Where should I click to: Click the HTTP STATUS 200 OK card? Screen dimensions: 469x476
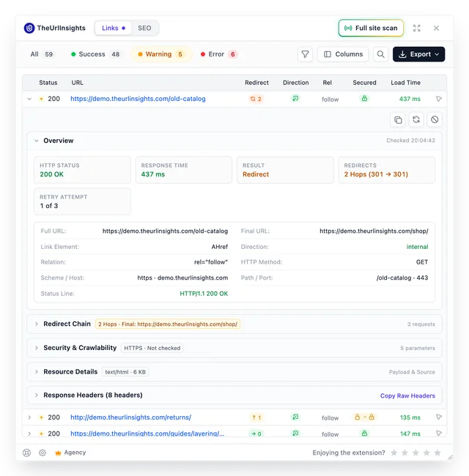point(82,170)
